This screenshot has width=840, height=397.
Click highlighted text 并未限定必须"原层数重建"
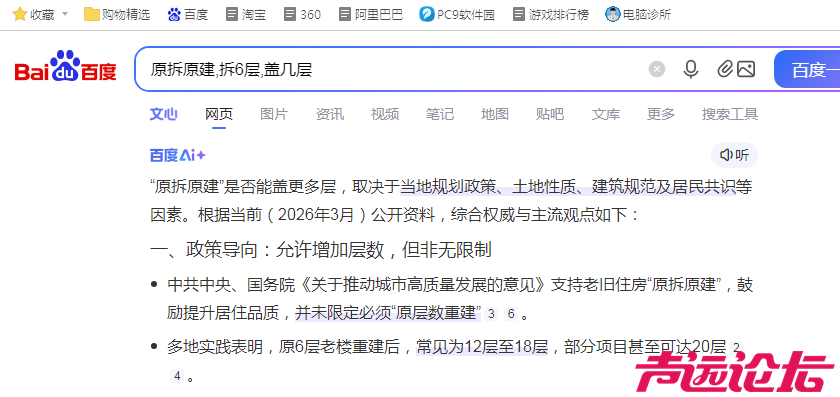pyautogui.click(x=388, y=314)
